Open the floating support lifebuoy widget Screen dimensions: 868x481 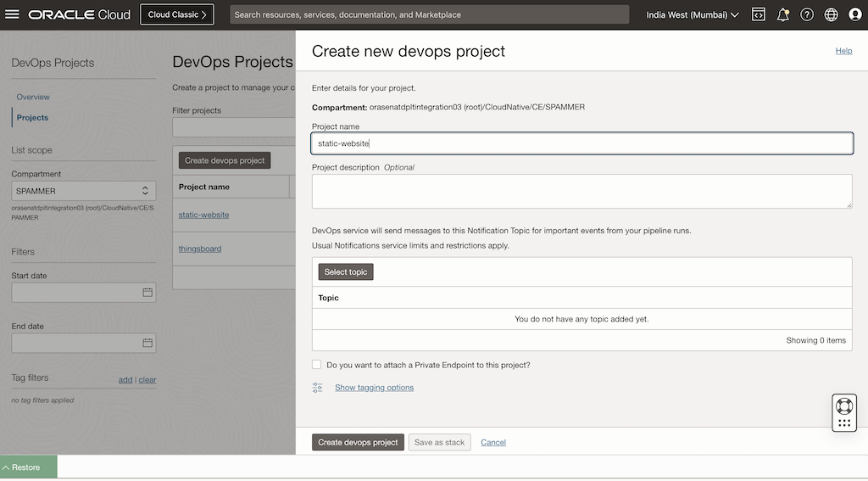[x=844, y=406]
